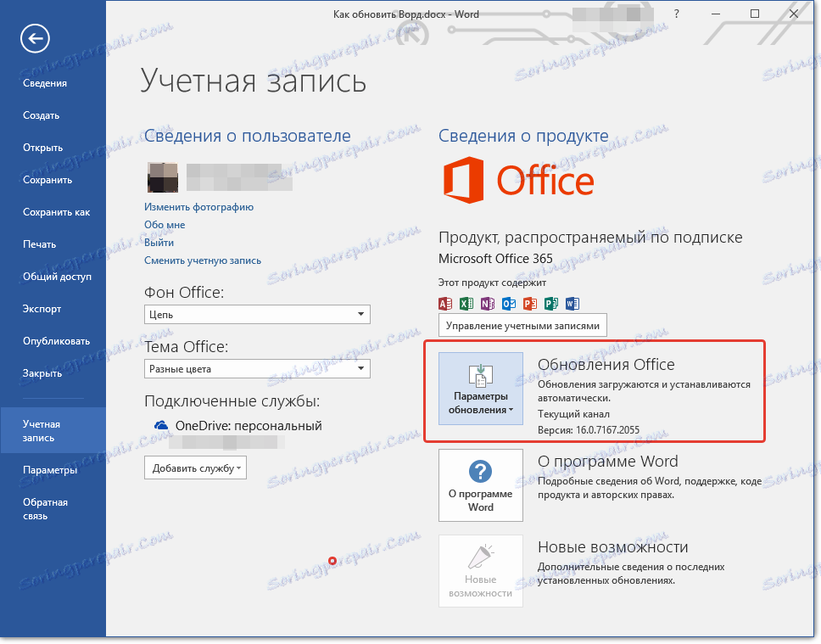Click the OneDrive cloud icon
The width and height of the screenshot is (821, 644).
pos(161,425)
